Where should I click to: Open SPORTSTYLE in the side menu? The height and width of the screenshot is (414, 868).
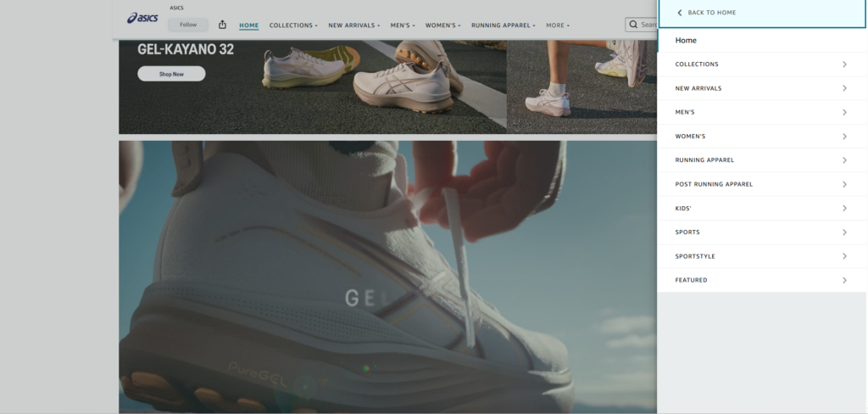762,256
